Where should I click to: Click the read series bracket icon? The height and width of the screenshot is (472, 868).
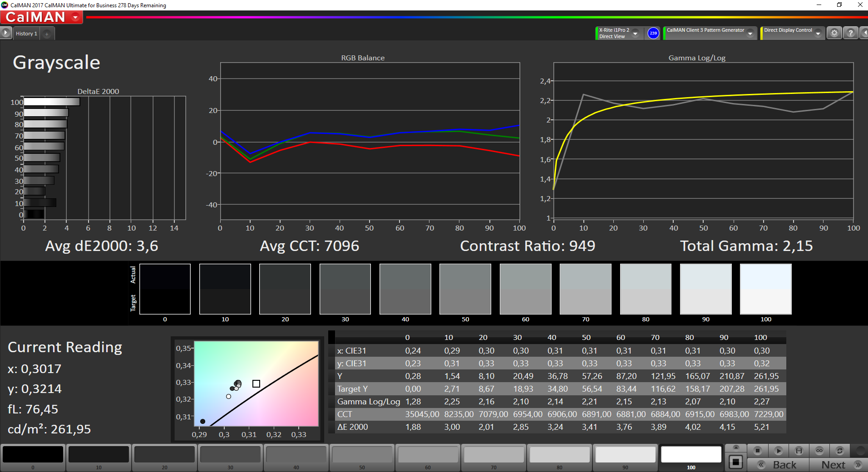click(x=799, y=451)
